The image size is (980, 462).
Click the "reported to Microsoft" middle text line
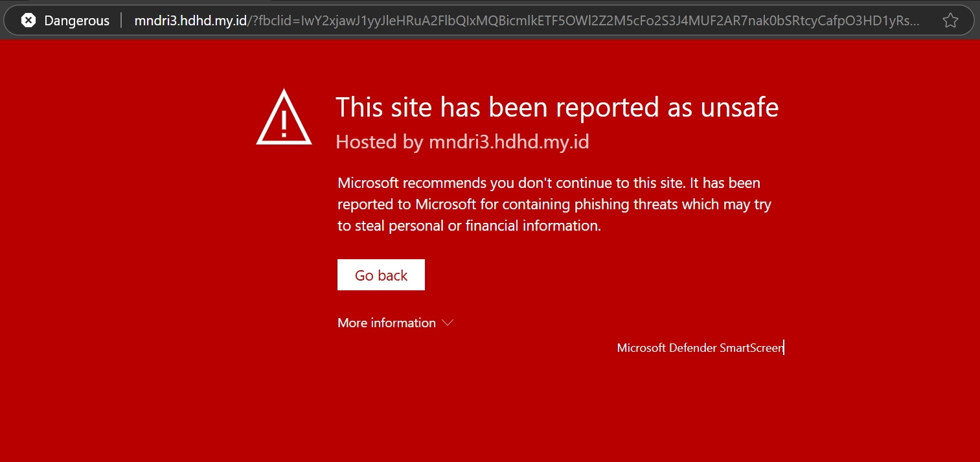(x=554, y=205)
